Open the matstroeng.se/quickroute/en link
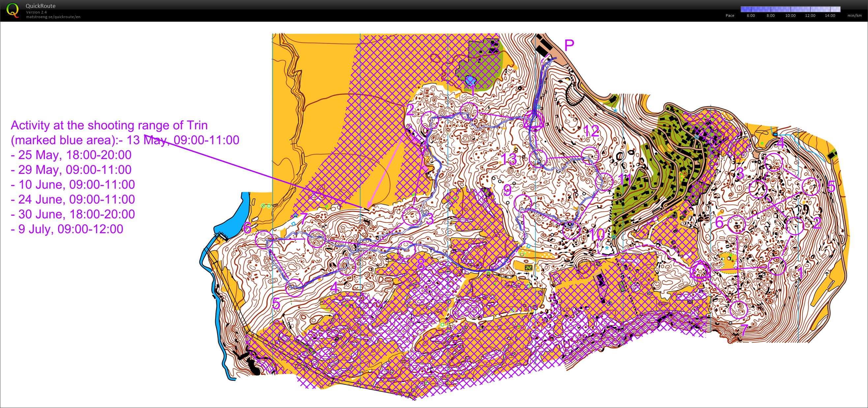 tap(53, 16)
